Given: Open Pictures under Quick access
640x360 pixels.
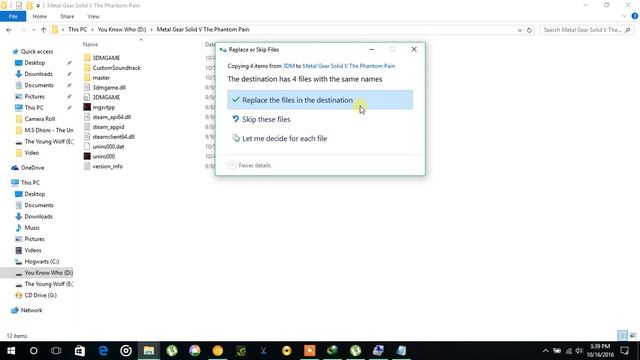Looking at the screenshot, I should pos(34,96).
